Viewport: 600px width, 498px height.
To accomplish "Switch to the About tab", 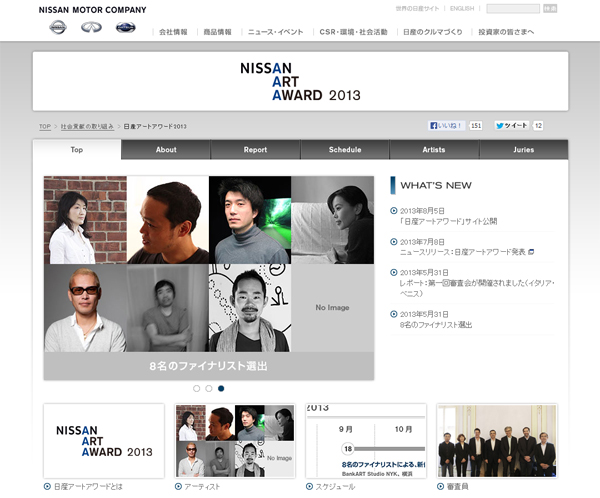I will [166, 150].
